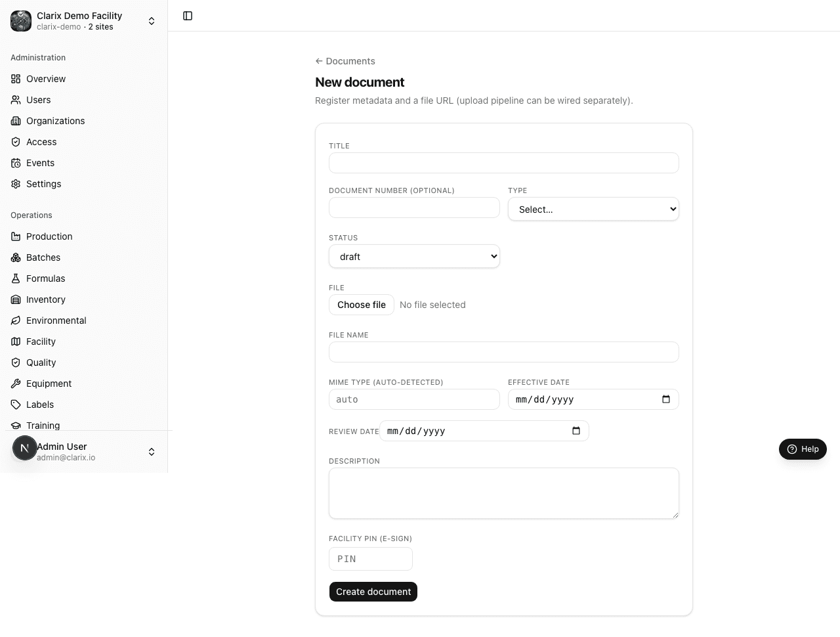The height and width of the screenshot is (637, 840).
Task: Focus the Title input field
Action: click(504, 163)
